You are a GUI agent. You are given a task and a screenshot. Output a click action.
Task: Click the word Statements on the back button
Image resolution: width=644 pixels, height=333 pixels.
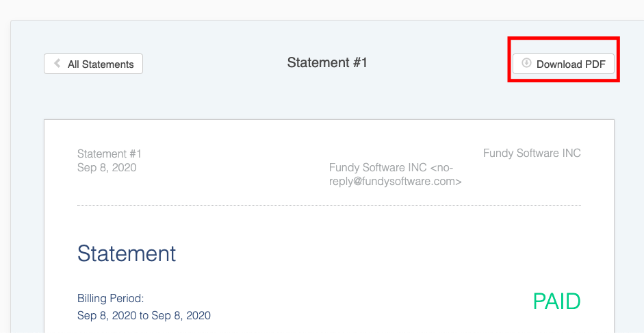[x=107, y=64]
